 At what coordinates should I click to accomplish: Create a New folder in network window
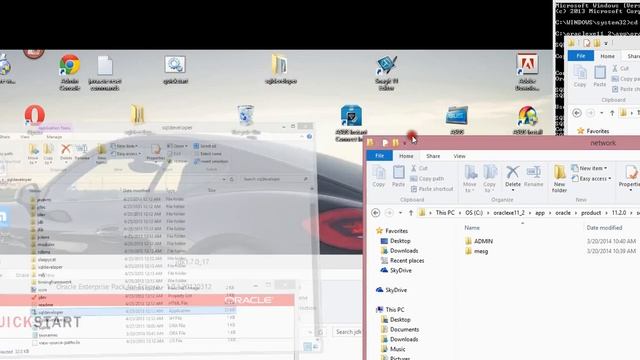[x=560, y=178]
